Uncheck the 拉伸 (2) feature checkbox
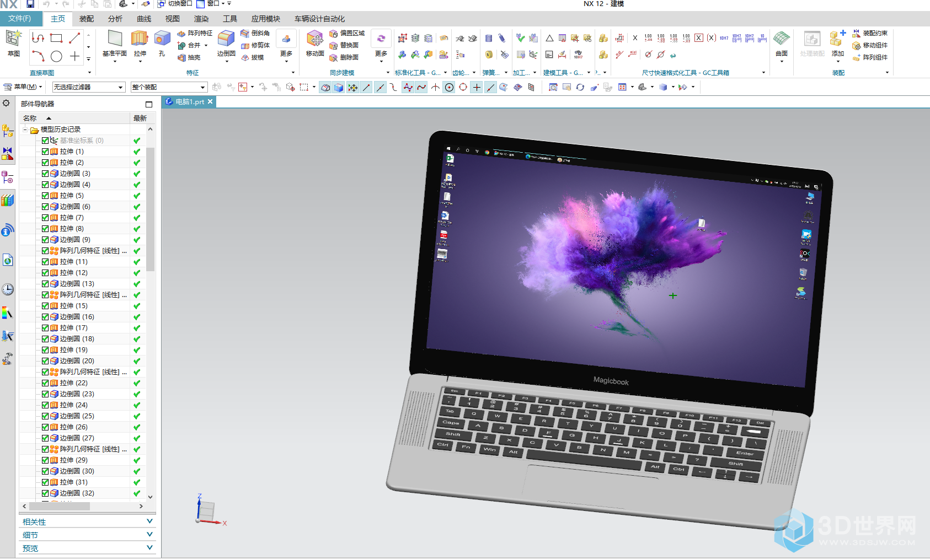 point(45,163)
